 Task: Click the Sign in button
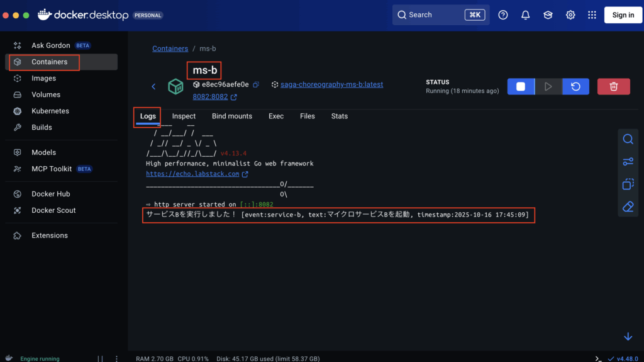pos(623,15)
